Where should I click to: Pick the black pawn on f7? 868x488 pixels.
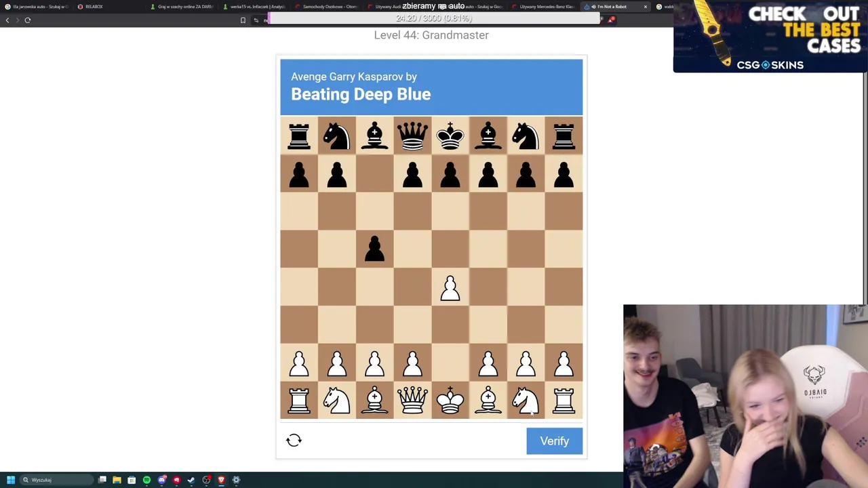click(488, 174)
